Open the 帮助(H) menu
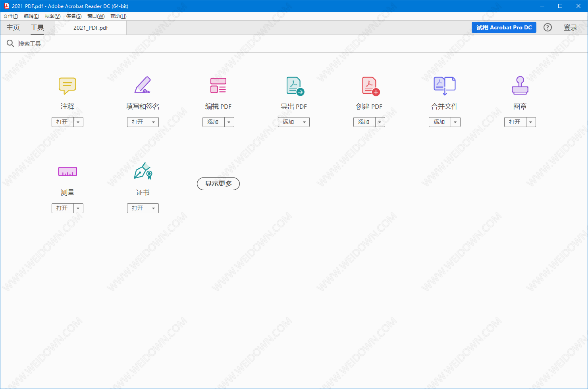The width and height of the screenshot is (588, 389). click(x=118, y=16)
